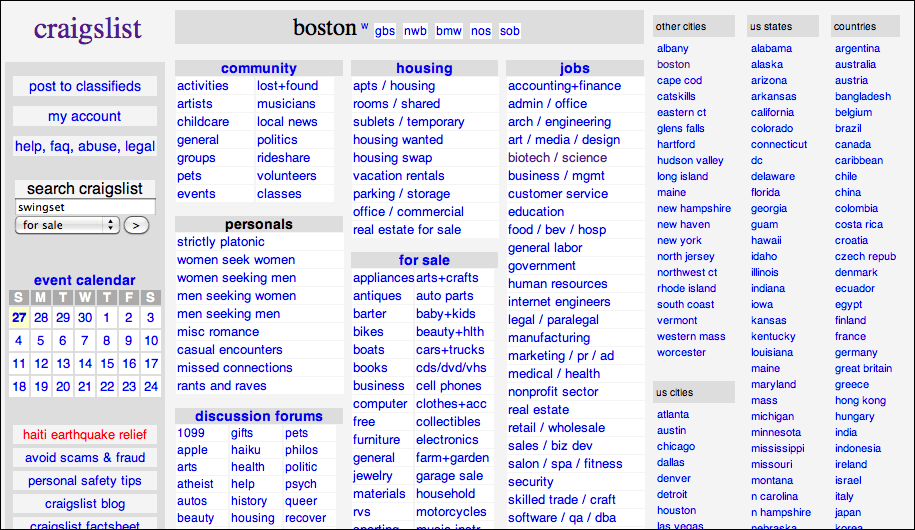Open 'personal safety tips' link

[x=85, y=481]
